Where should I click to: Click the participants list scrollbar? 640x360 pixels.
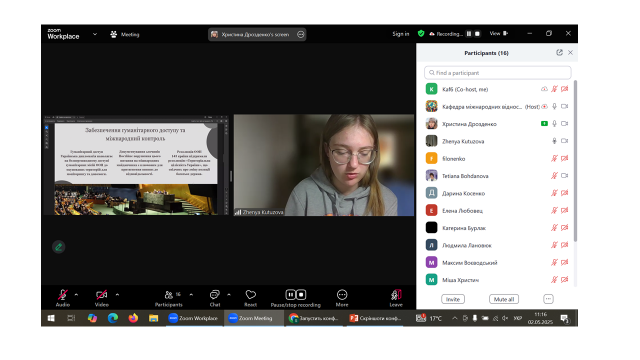(576, 161)
